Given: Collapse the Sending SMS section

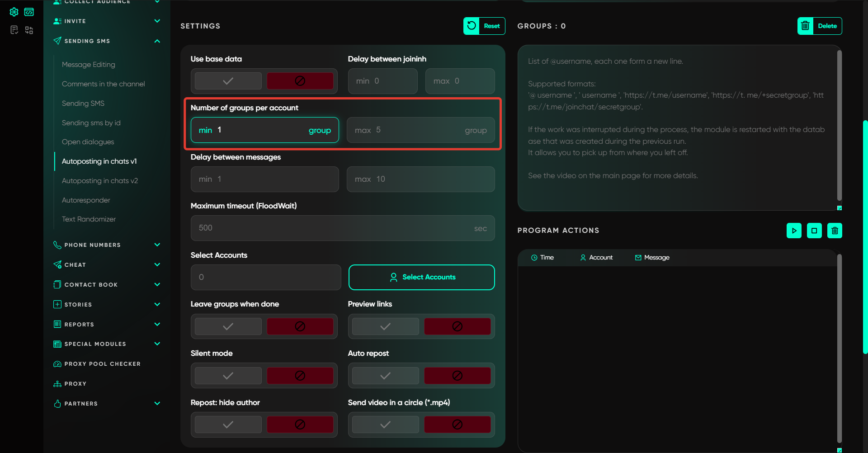Looking at the screenshot, I should [157, 41].
